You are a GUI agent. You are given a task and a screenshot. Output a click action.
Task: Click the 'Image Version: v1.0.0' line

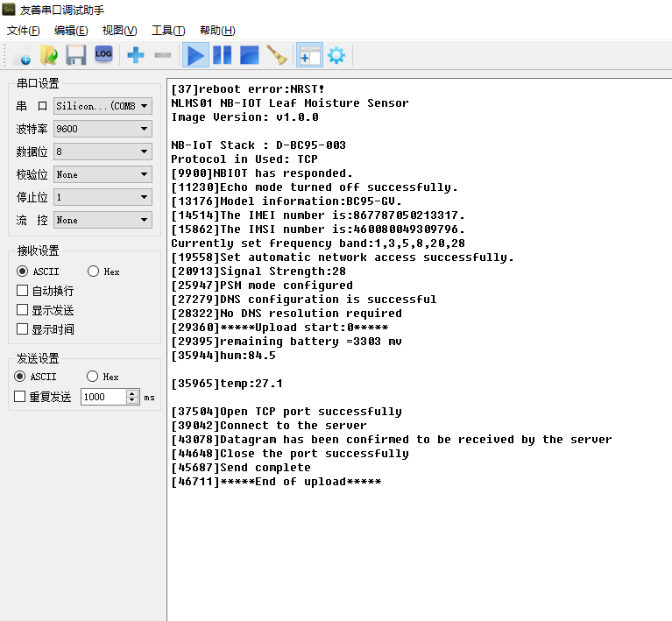[244, 117]
